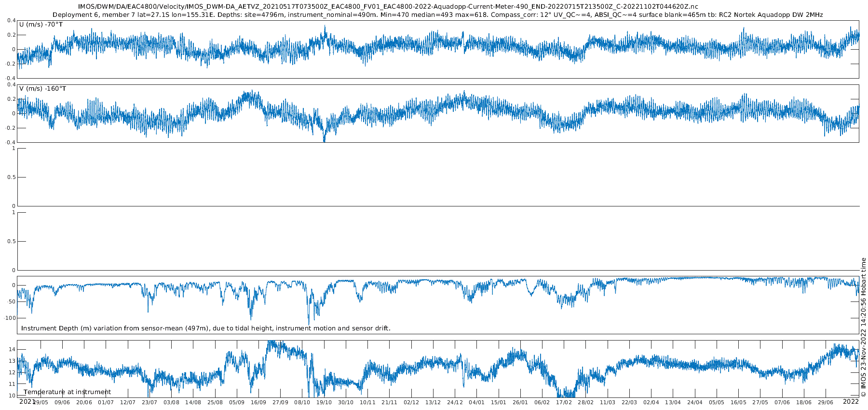The image size is (868, 410).
Task: Click the '11' tick on temperature axis
Action: point(12,384)
